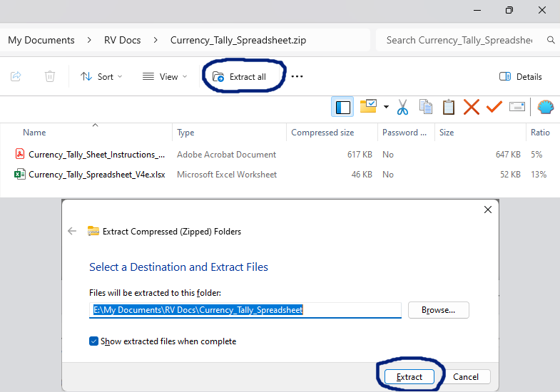The height and width of the screenshot is (392, 560).
Task: Toggle the navigation pane layout icon
Action: 343,107
